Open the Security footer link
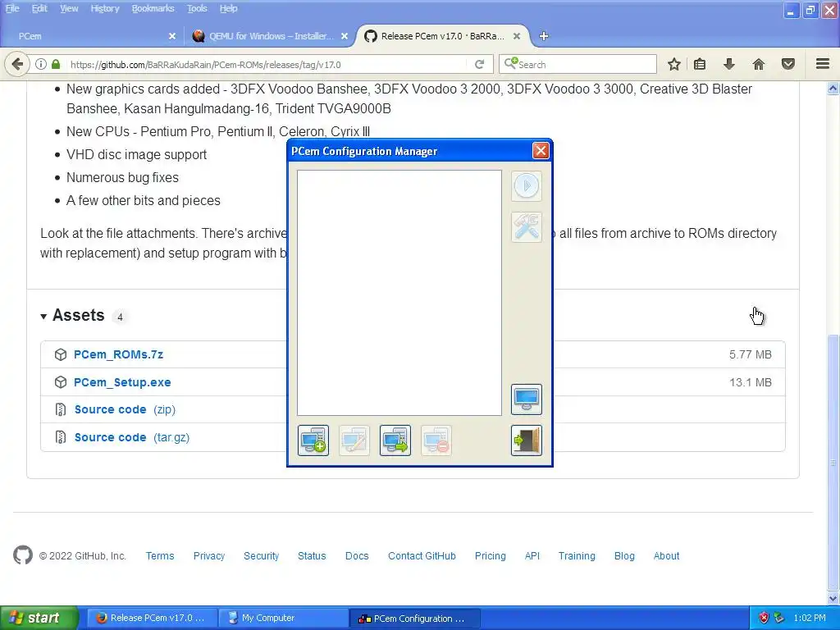Screen dimensions: 840x630 tap(262, 556)
